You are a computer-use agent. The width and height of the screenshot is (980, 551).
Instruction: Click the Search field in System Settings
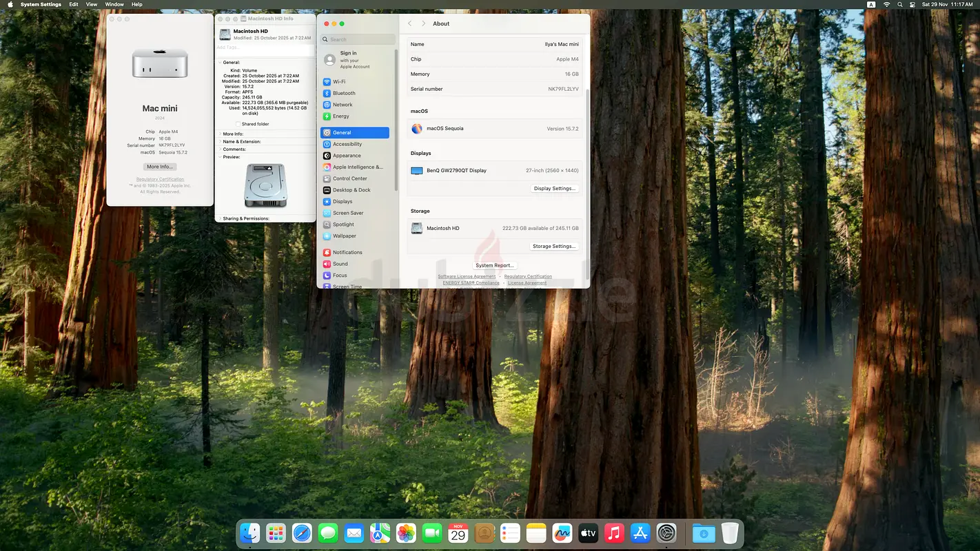tap(358, 39)
